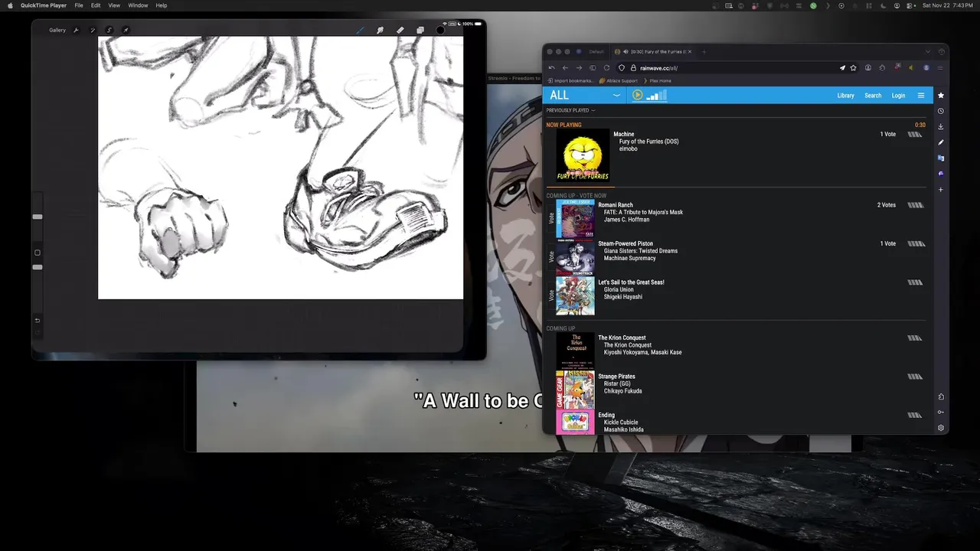
Task: Open the Edit menu
Action: 96,5
